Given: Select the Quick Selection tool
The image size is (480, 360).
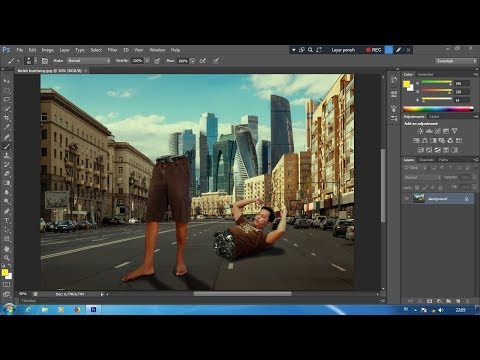Looking at the screenshot, I should pyautogui.click(x=7, y=109).
